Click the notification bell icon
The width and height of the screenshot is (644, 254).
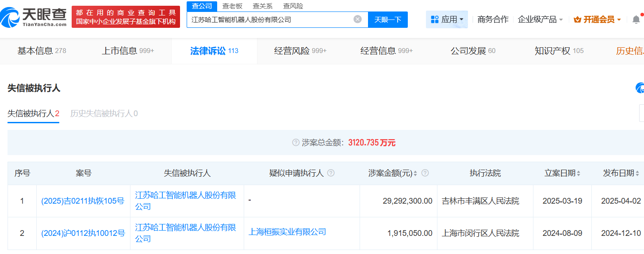(636, 19)
